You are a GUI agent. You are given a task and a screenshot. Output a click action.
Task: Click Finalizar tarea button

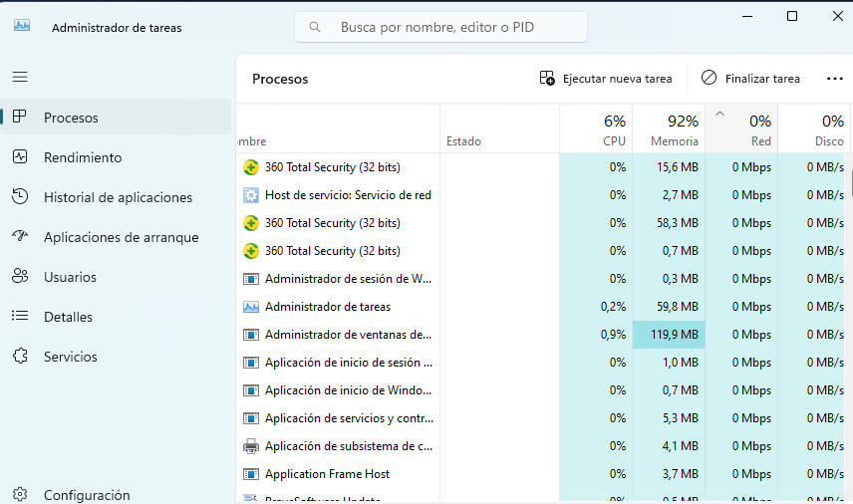750,79
